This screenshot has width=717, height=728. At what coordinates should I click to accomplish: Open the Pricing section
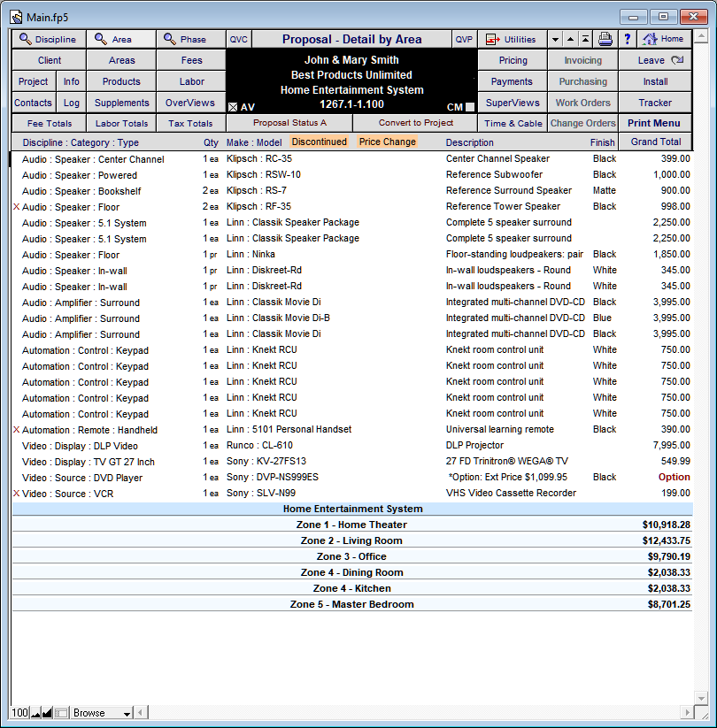point(513,60)
